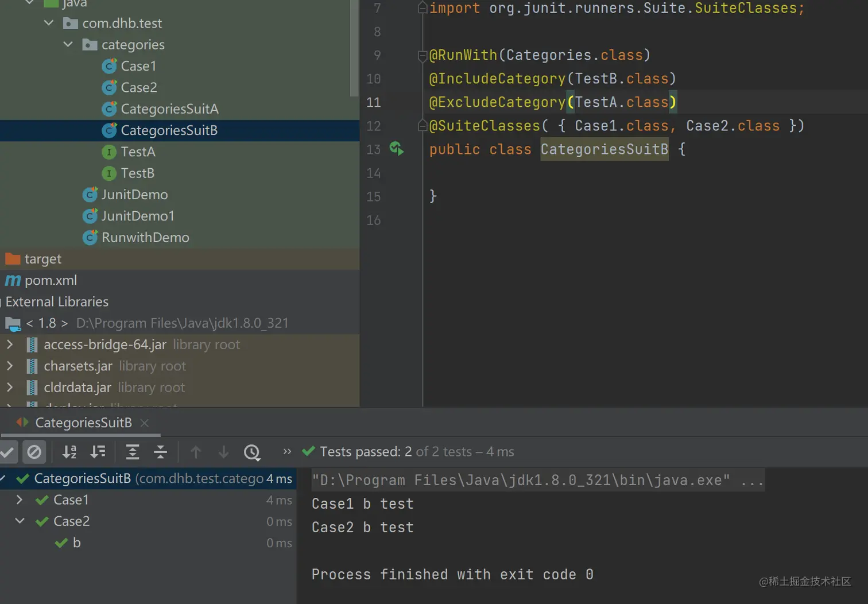Click @ExcludeCategory annotation in editor

pyautogui.click(x=498, y=102)
